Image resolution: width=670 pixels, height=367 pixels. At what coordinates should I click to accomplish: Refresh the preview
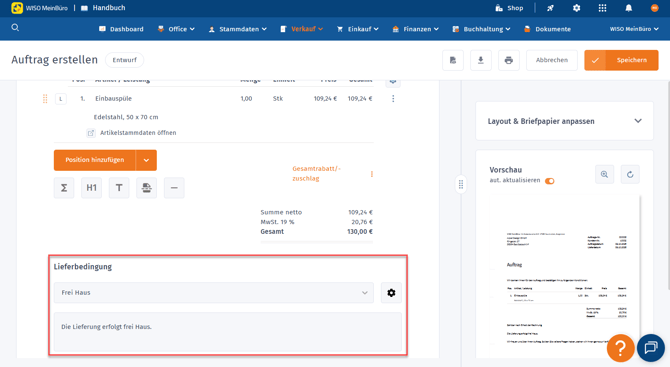coord(630,174)
